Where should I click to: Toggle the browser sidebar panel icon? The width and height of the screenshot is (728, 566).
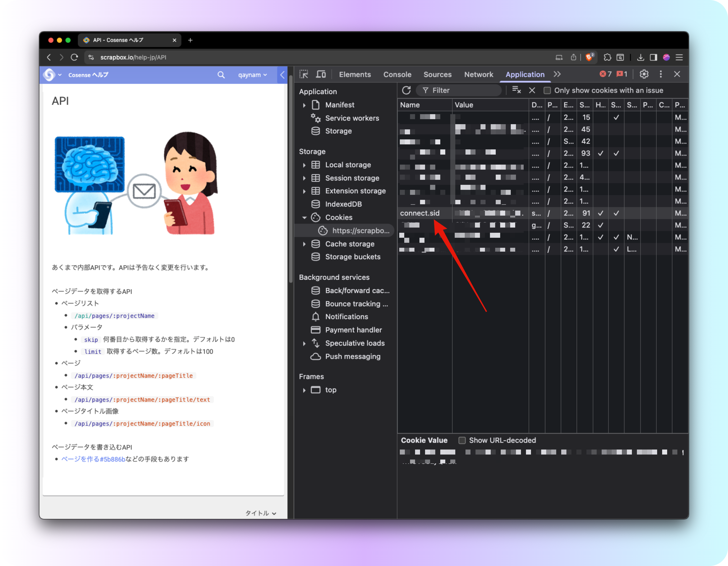pyautogui.click(x=653, y=57)
